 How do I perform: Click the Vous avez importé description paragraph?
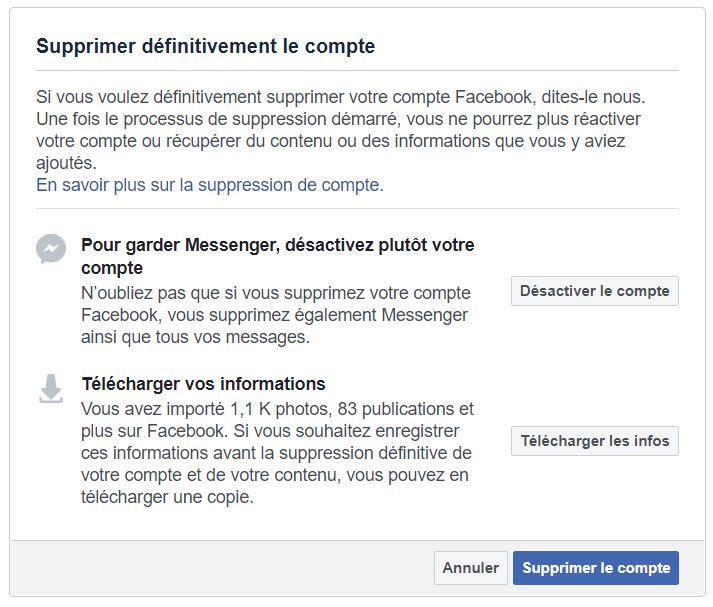(277, 453)
